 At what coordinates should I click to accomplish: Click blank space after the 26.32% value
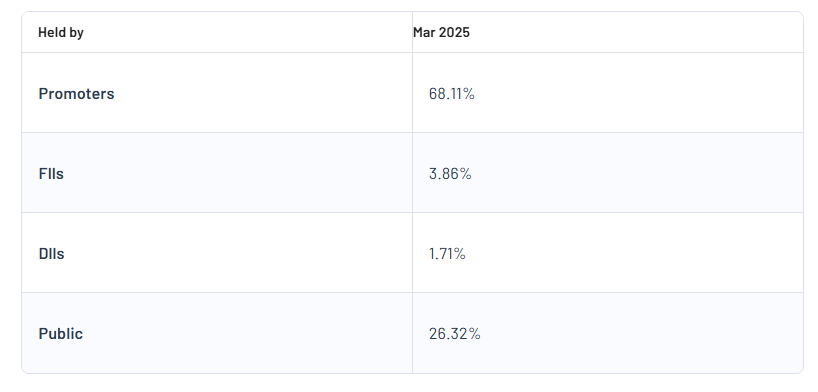(642, 334)
